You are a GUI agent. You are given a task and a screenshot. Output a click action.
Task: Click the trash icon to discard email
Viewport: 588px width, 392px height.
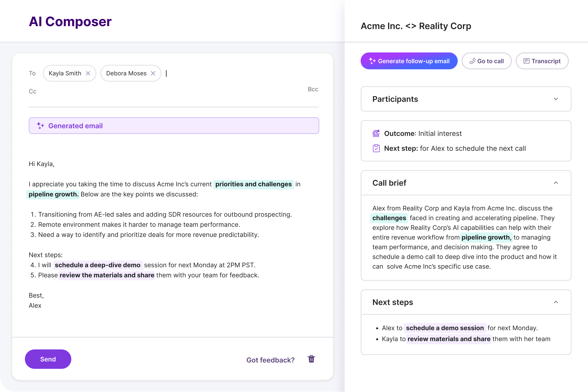tap(311, 359)
